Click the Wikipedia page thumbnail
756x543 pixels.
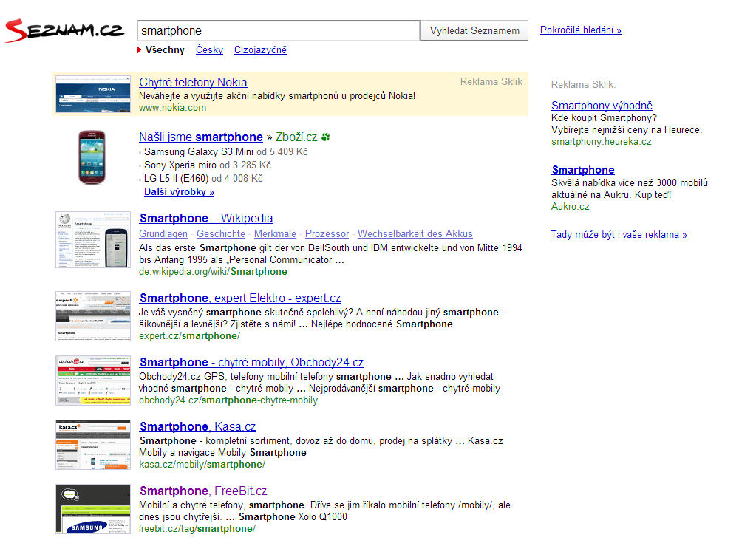pyautogui.click(x=93, y=239)
